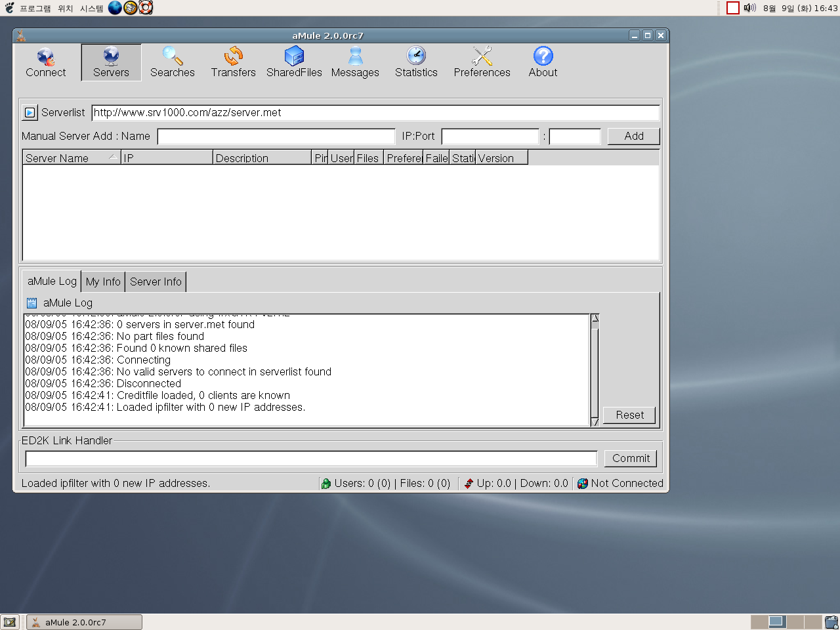Sort by the Users column header
840x630 pixels.
[x=341, y=158]
